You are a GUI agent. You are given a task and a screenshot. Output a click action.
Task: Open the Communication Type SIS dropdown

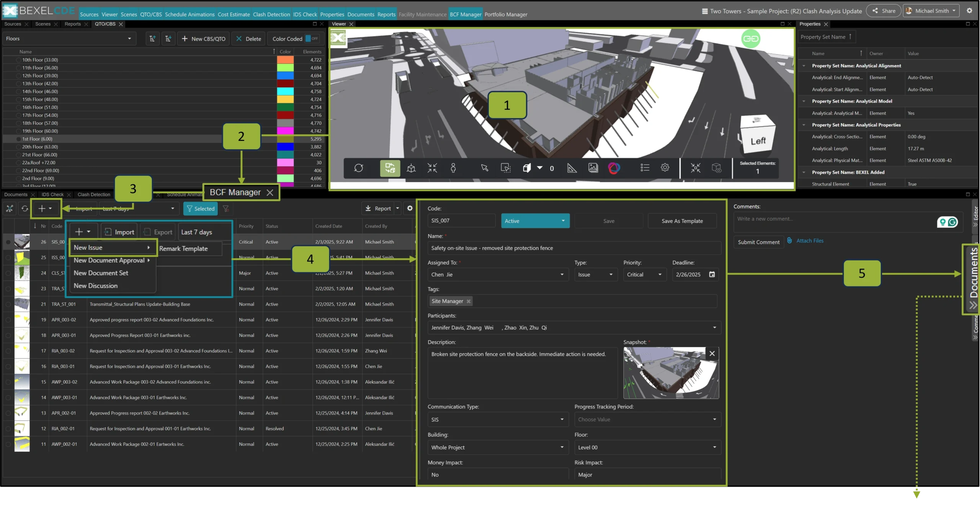pos(497,419)
